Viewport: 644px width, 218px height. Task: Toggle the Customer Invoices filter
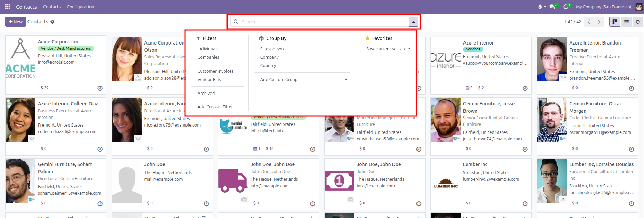tap(215, 71)
